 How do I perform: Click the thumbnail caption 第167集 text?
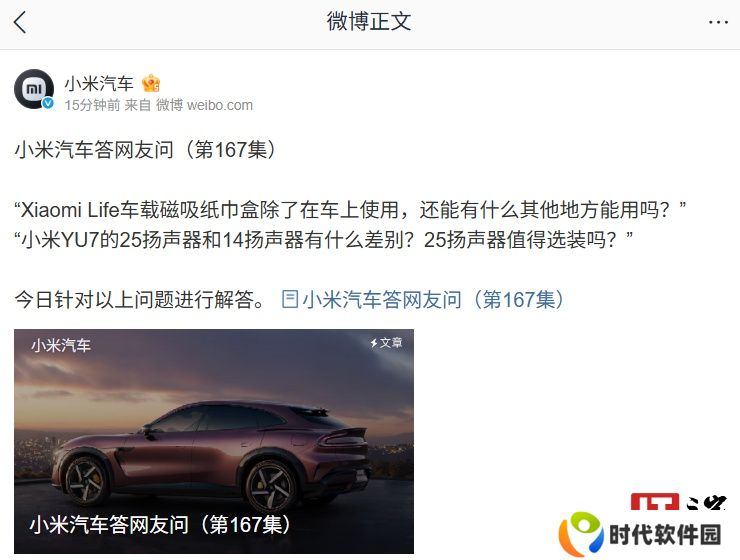(245, 524)
